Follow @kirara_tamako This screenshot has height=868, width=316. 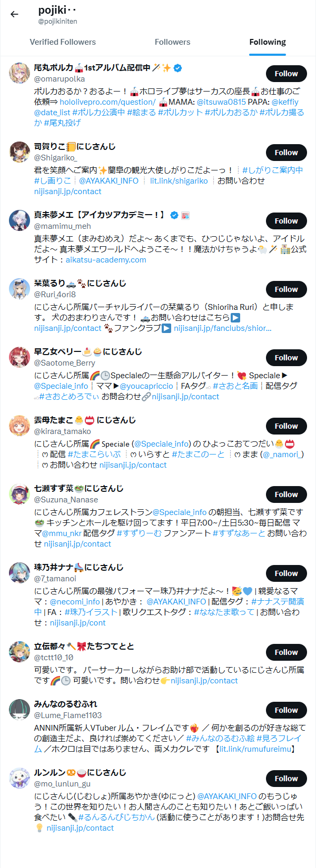[x=286, y=426]
